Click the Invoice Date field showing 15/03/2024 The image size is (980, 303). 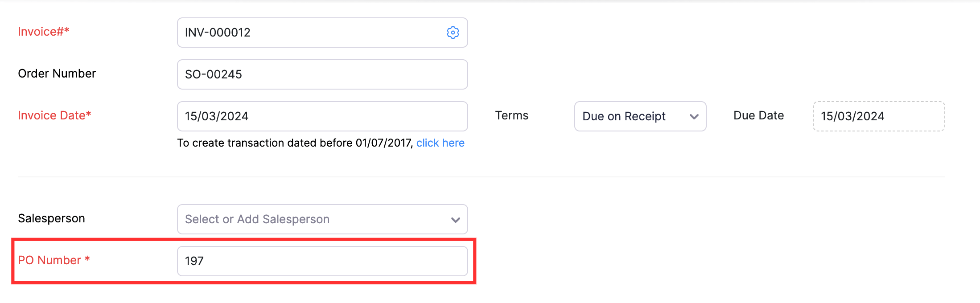[x=322, y=116]
